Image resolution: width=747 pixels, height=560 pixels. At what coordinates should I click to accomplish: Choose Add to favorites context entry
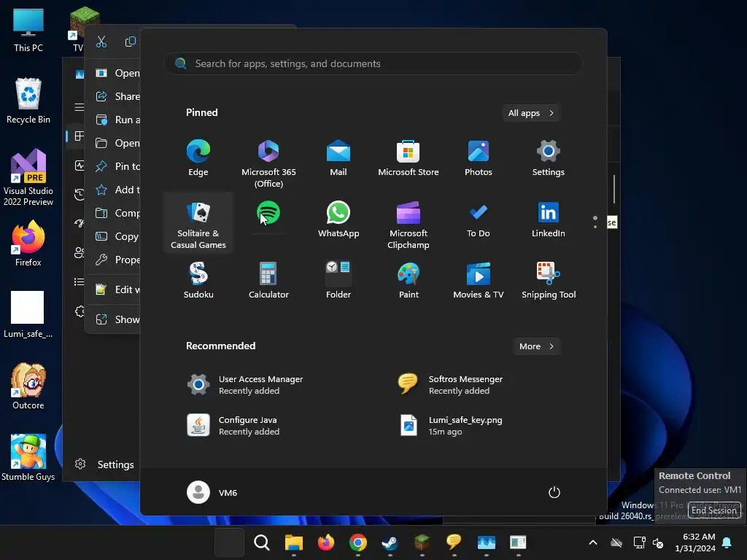[x=117, y=190]
